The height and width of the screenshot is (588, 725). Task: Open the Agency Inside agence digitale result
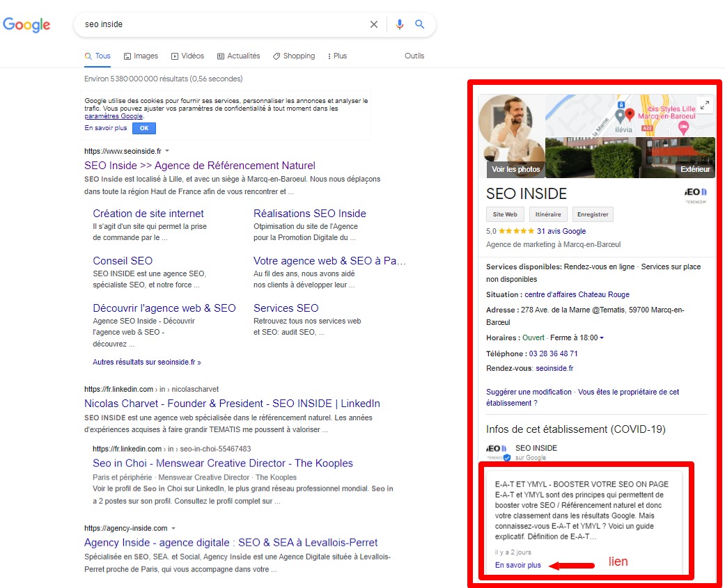(x=231, y=542)
